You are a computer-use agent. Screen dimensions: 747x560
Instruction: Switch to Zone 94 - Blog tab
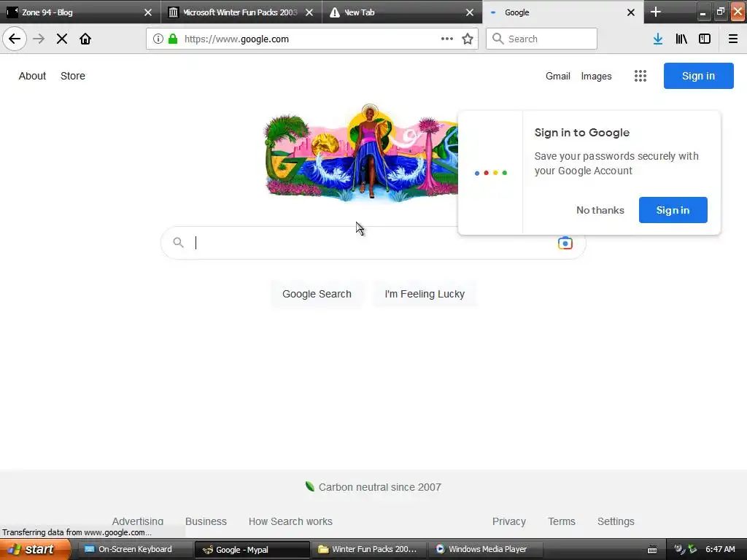[x=80, y=12]
